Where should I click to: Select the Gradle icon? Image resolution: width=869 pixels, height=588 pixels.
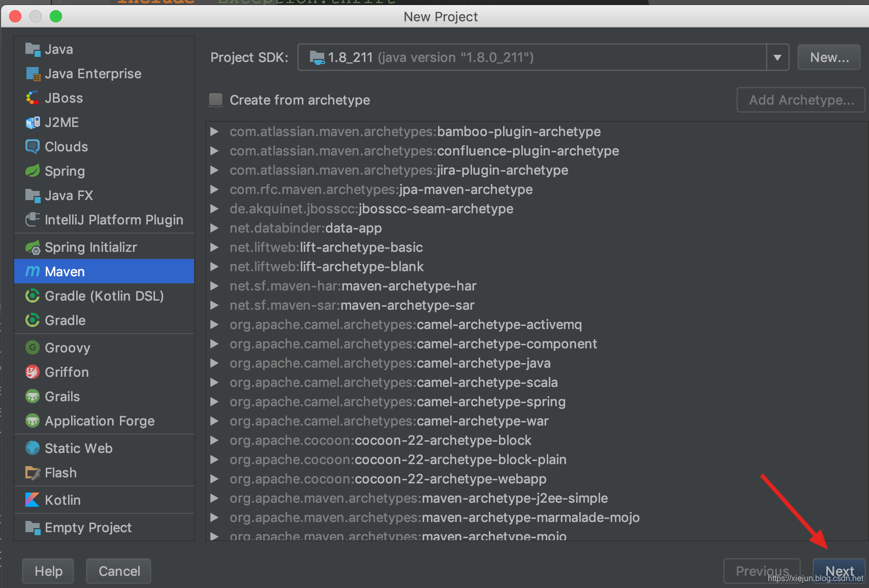(x=33, y=320)
